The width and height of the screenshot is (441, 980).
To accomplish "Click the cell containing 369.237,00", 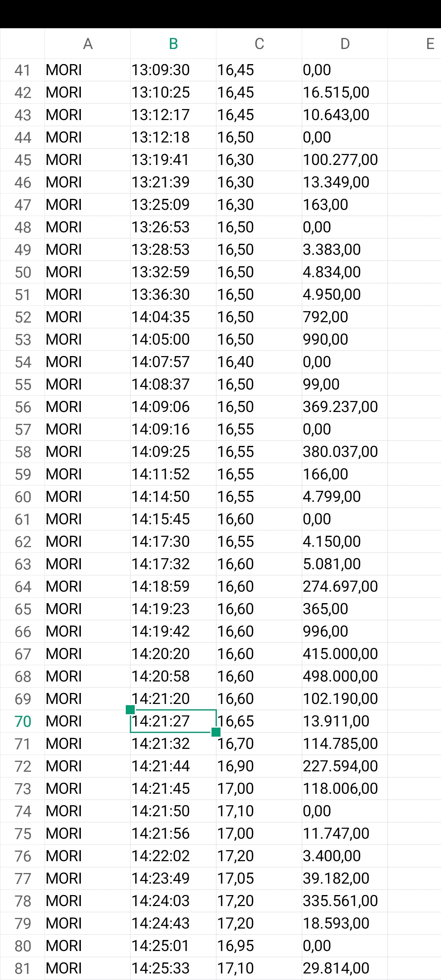I will [x=345, y=407].
